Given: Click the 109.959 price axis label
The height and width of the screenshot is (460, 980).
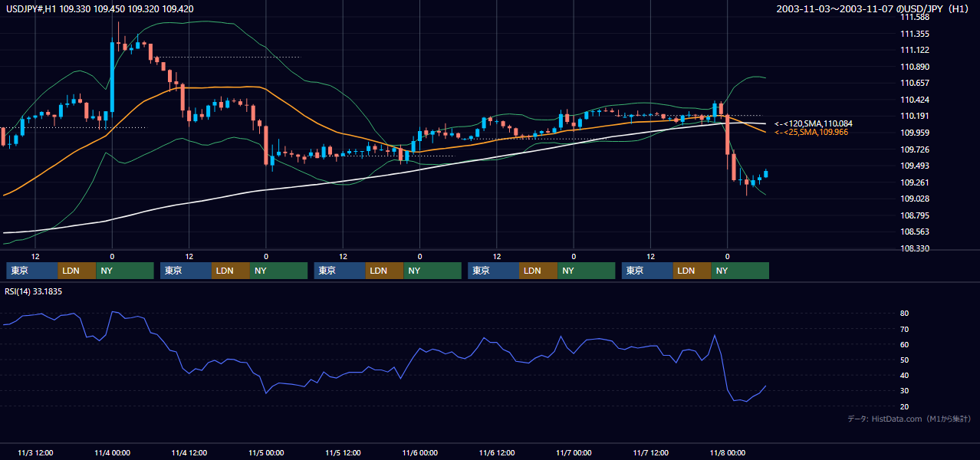Looking at the screenshot, I should [x=914, y=133].
